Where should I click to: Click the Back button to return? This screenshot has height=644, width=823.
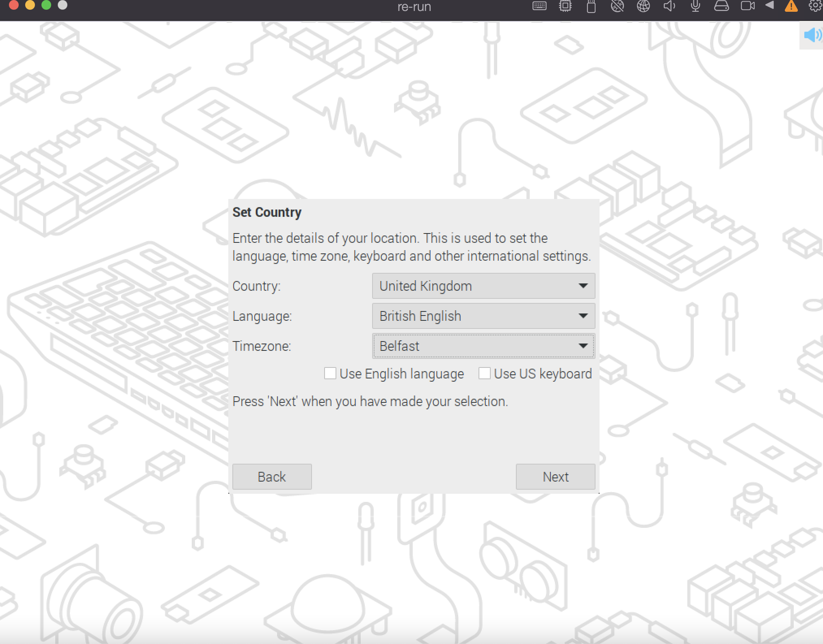coord(272,477)
